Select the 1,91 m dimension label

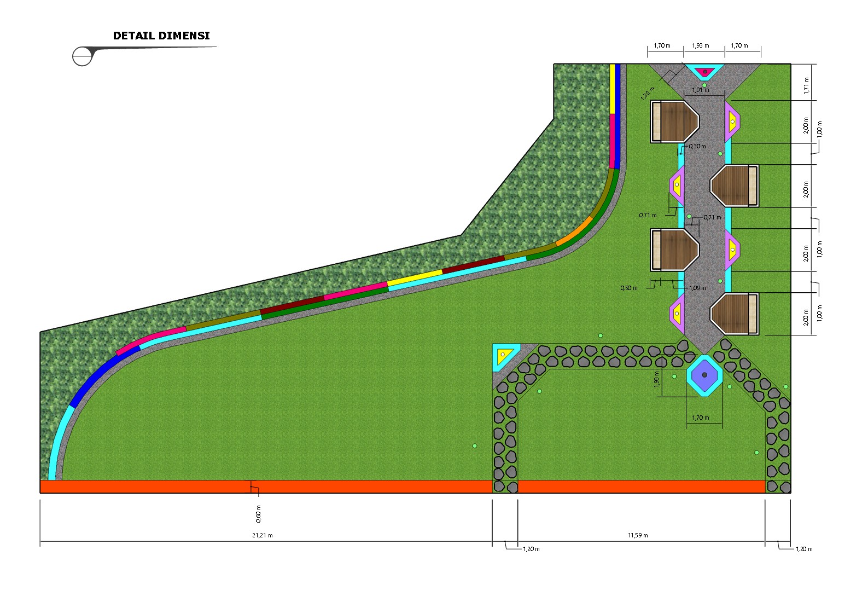pyautogui.click(x=701, y=90)
